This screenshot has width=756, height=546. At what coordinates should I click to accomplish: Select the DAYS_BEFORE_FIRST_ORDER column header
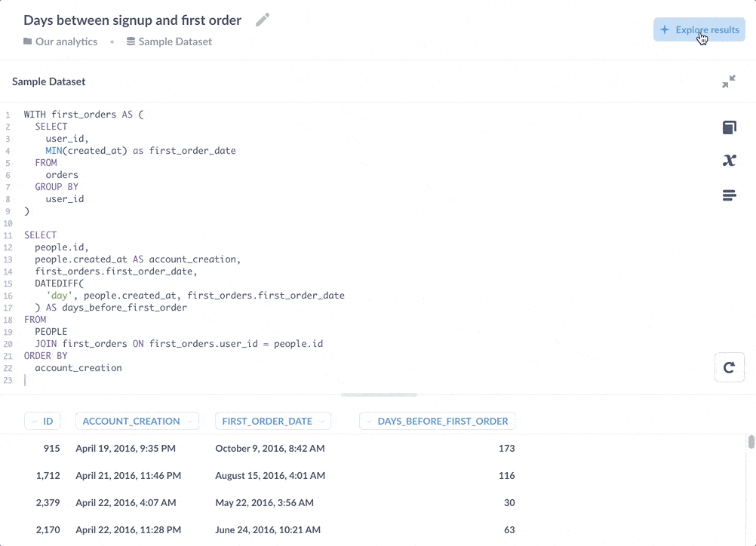click(442, 421)
